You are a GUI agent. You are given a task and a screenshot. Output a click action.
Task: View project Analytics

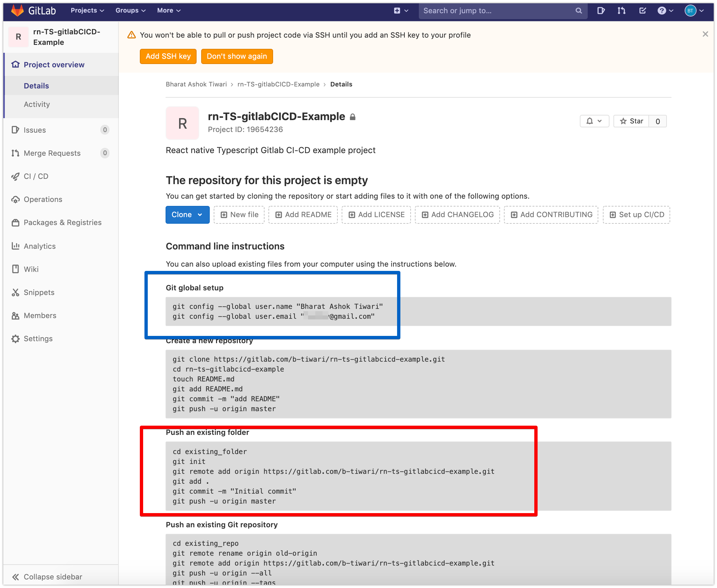coord(39,246)
